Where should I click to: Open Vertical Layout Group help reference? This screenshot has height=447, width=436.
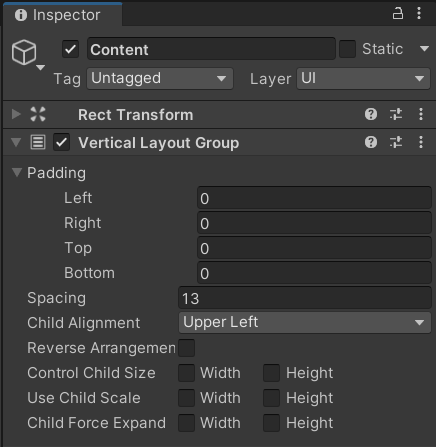pos(371,142)
